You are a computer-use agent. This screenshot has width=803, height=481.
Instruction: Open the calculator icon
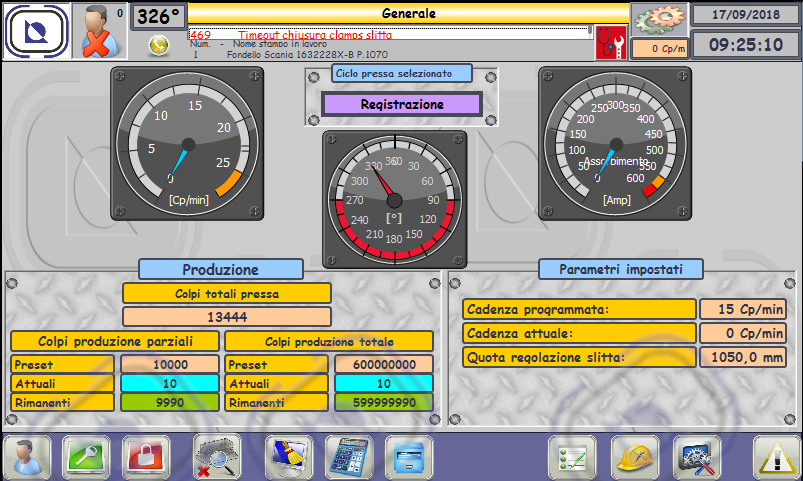click(x=348, y=458)
